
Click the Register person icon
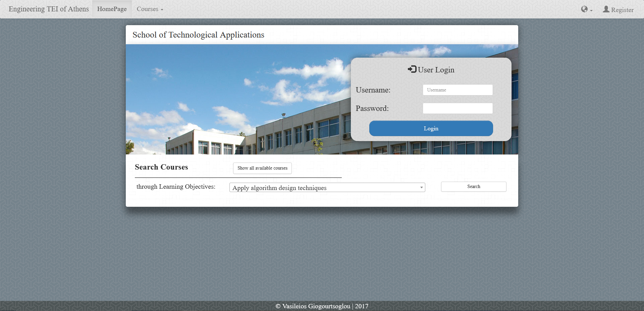tap(606, 9)
